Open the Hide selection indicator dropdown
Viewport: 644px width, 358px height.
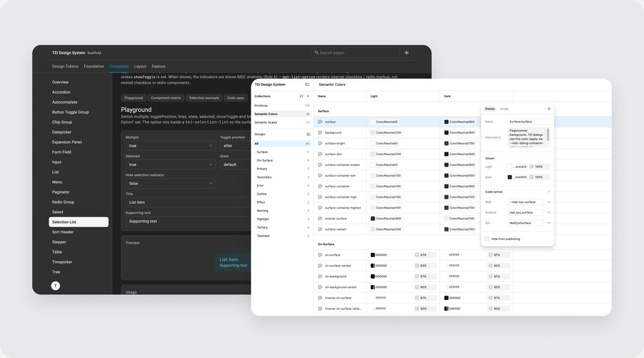coord(171,183)
